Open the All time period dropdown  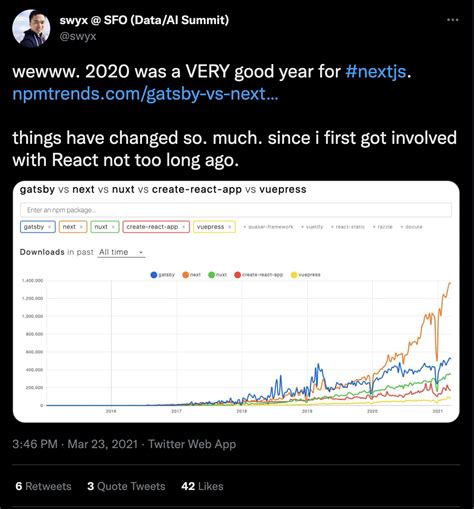coord(121,252)
